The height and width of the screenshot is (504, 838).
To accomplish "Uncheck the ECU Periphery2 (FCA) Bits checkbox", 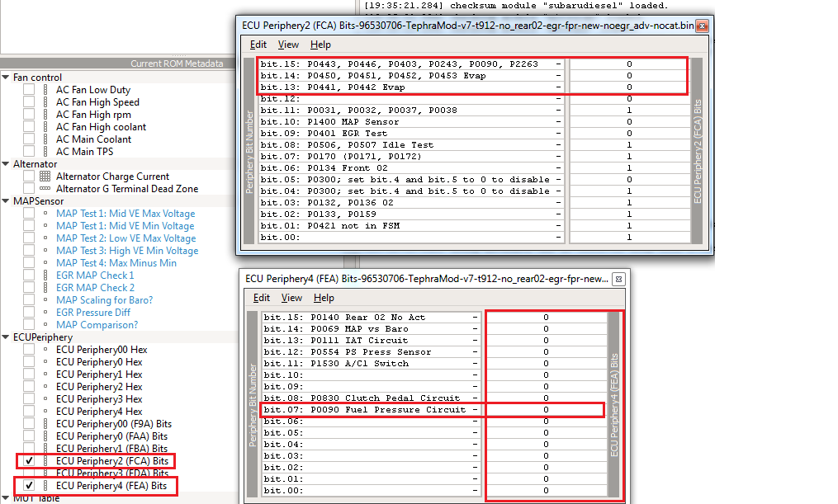I will pos(29,461).
